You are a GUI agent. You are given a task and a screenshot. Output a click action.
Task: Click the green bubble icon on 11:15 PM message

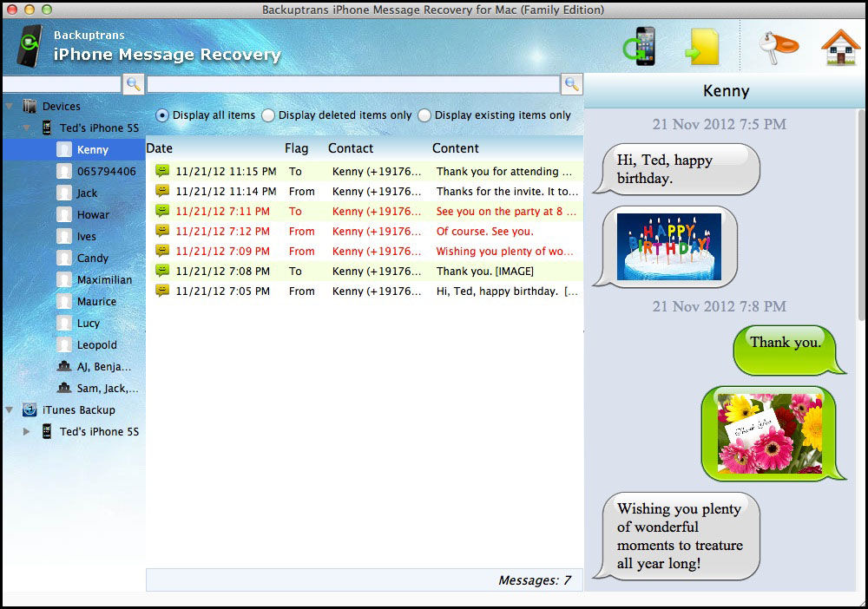tap(162, 172)
